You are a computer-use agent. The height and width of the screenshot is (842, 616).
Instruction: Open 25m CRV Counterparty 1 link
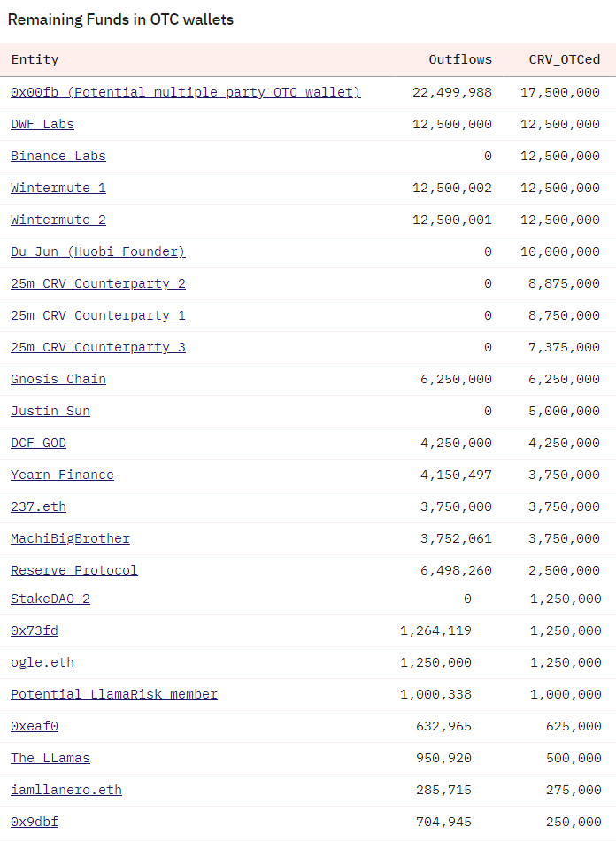(x=98, y=315)
